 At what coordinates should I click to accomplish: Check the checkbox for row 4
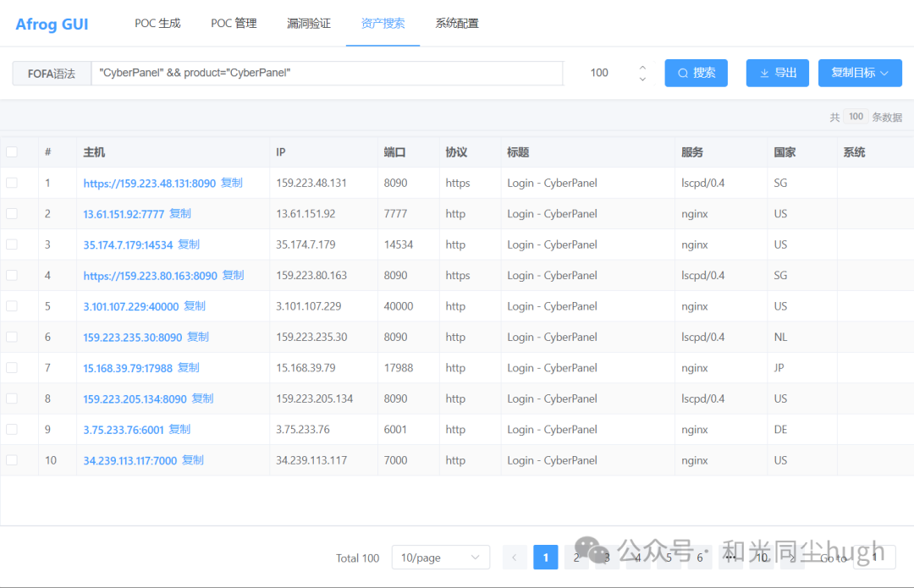click(x=12, y=275)
